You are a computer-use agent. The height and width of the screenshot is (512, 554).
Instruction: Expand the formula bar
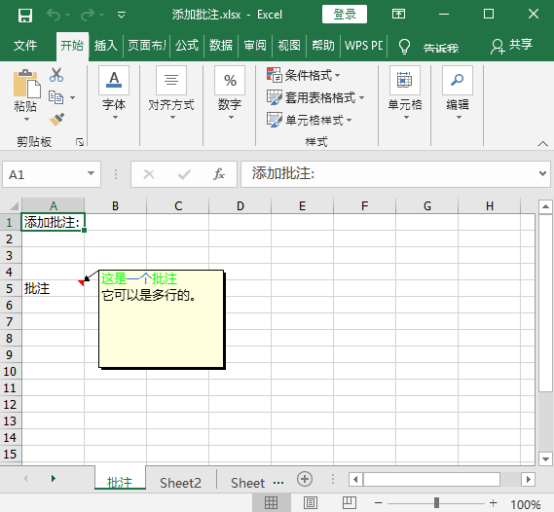click(x=543, y=173)
